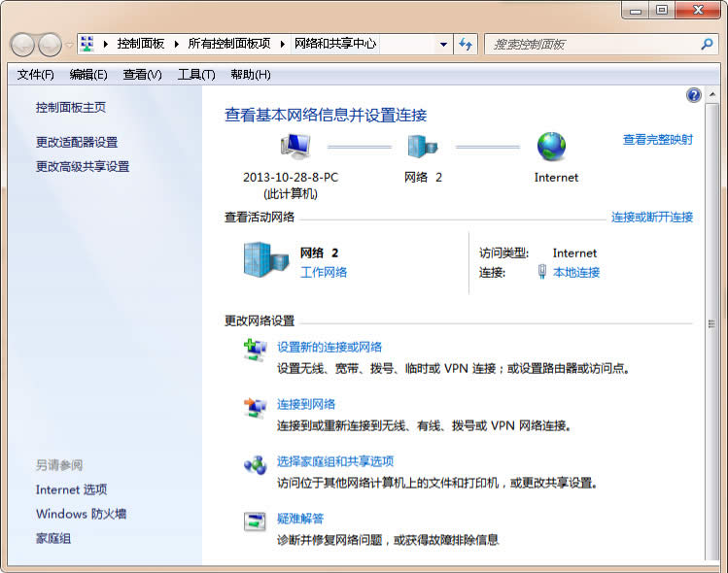Image resolution: width=728 pixels, height=573 pixels.
Task: Open the 文件(F) menu
Action: (36, 75)
